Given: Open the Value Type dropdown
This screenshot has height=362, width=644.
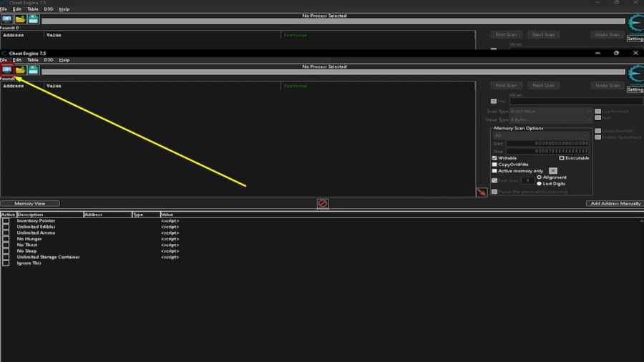Looking at the screenshot, I should [550, 119].
